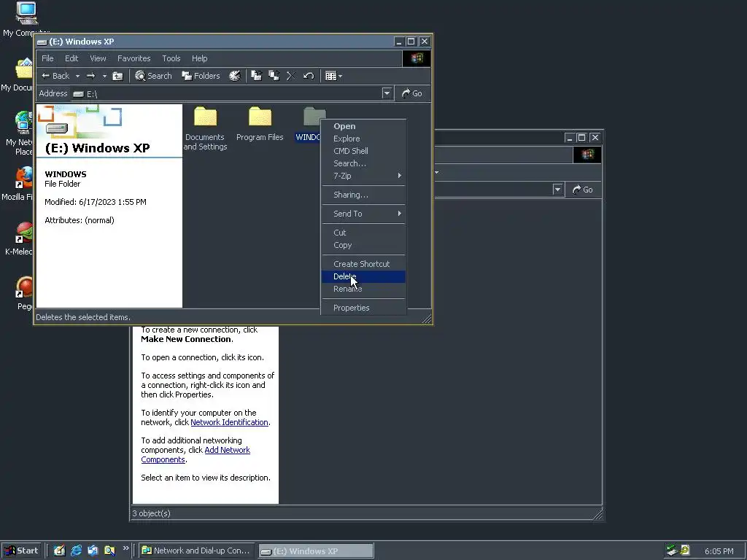The width and height of the screenshot is (747, 560).
Task: Open the My Computer desktop icon
Action: point(26,19)
